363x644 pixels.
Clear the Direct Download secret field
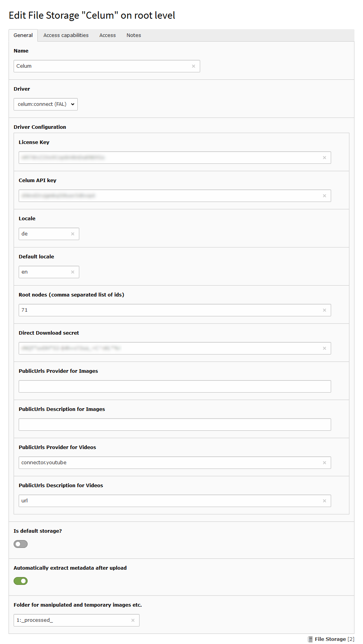coord(325,348)
